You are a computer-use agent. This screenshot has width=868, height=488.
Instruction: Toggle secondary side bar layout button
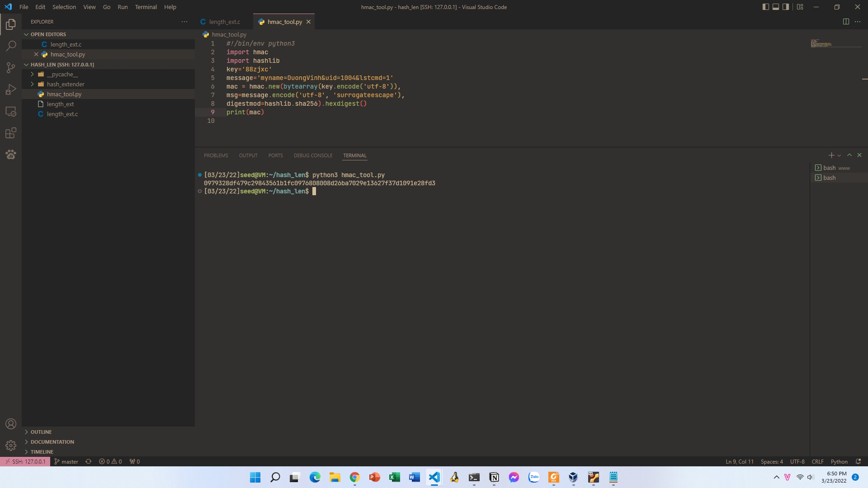point(786,7)
